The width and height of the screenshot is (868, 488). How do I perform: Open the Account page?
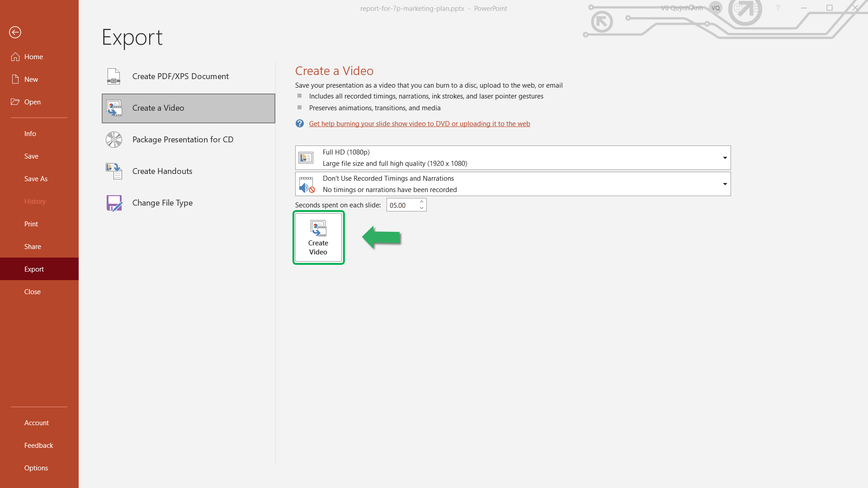point(39,422)
